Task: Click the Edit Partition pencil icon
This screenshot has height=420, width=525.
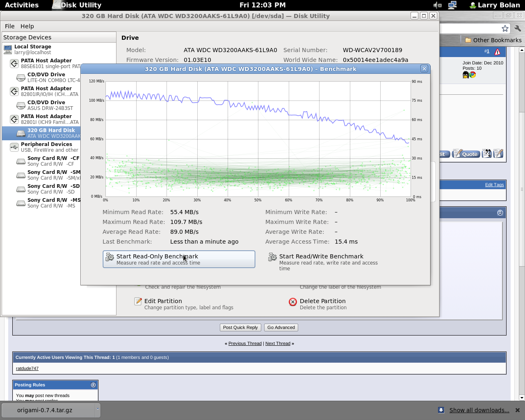Action: [138, 301]
